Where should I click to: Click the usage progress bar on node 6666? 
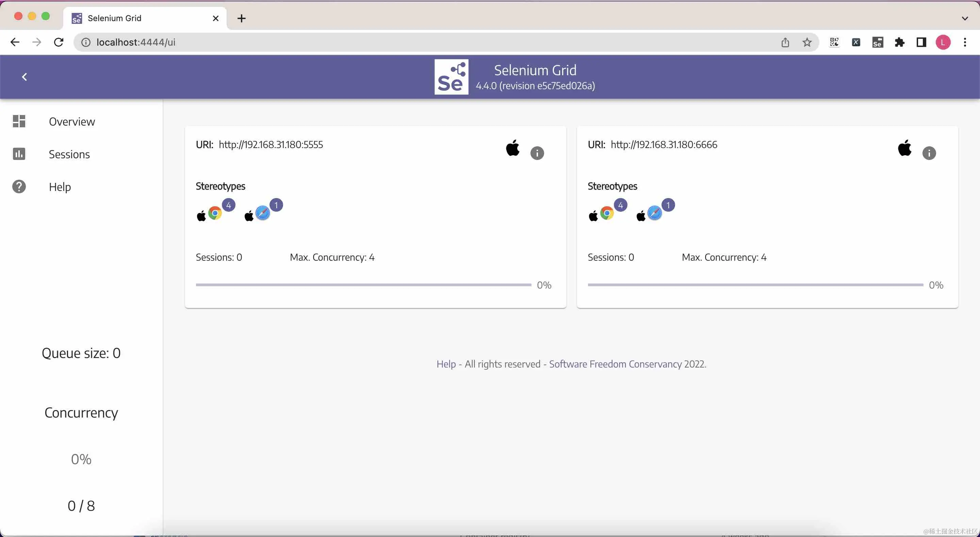[755, 285]
